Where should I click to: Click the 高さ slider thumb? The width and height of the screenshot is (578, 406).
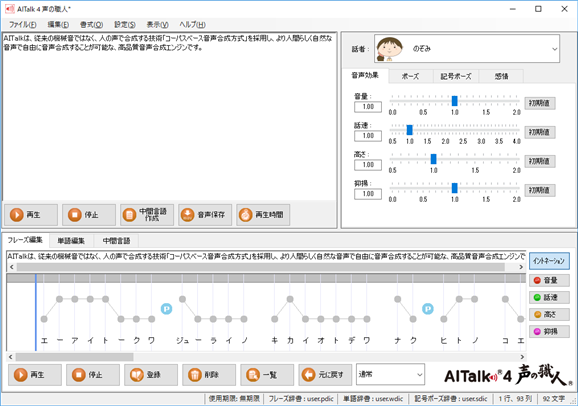coord(434,159)
